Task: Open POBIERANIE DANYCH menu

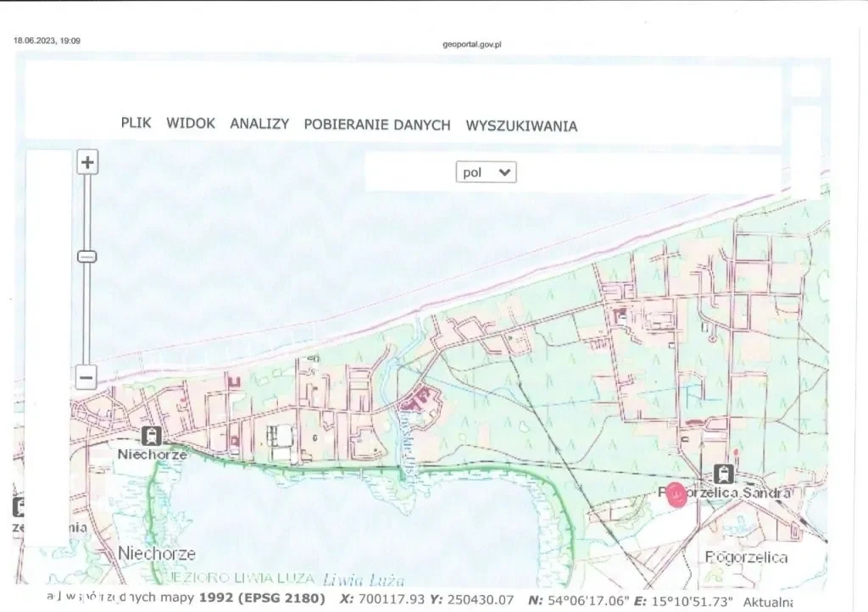Action: (377, 125)
